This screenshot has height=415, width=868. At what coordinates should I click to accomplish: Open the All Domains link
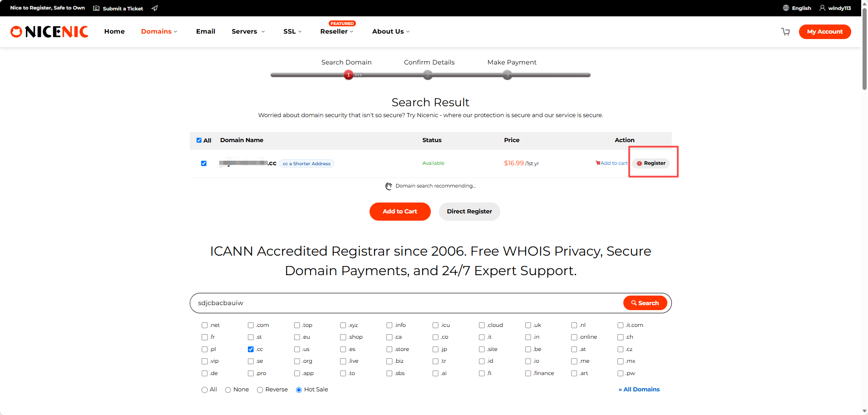639,390
